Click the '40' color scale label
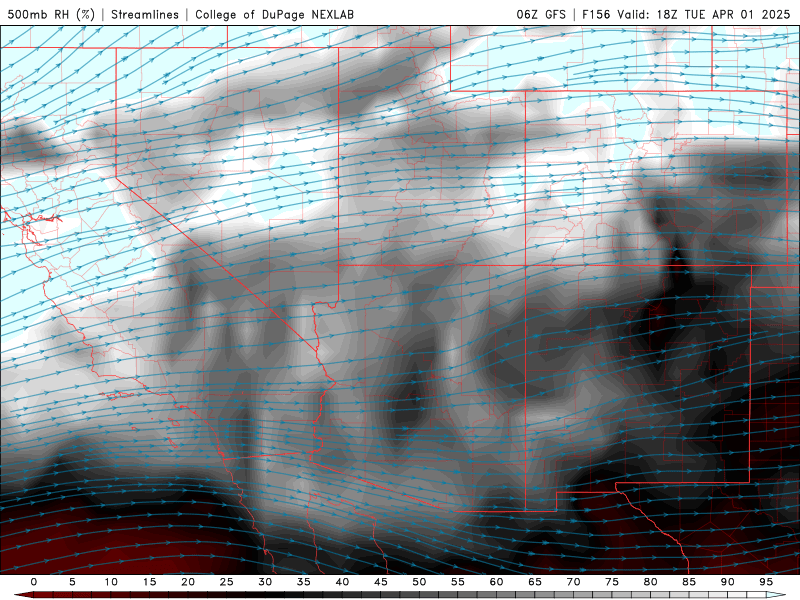Image resolution: width=800 pixels, height=600 pixels. [342, 582]
